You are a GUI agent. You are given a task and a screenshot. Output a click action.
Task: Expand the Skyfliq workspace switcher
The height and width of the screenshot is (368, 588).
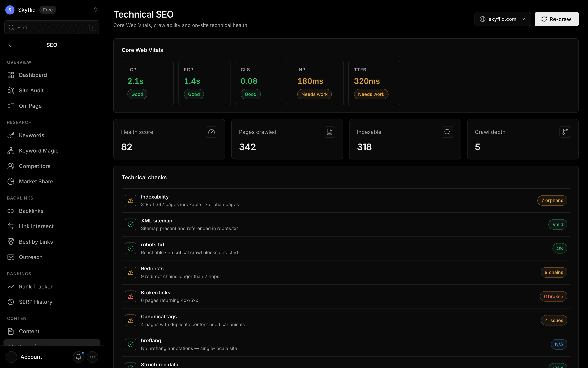click(95, 10)
